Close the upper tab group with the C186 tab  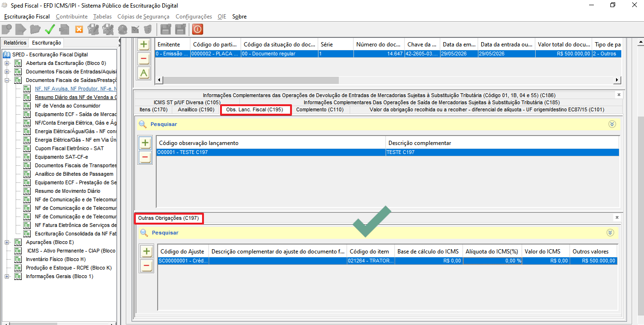(618, 95)
